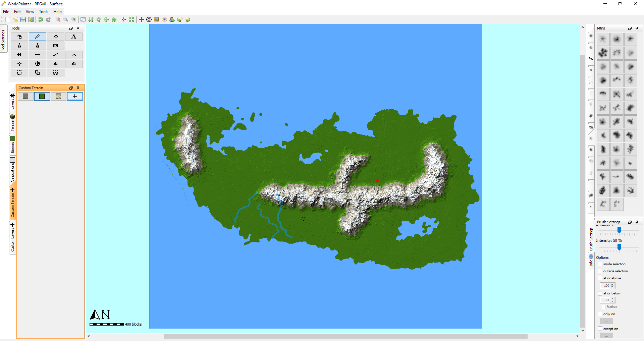Open the Tool Settings side tab
The height and width of the screenshot is (341, 644).
tap(3, 39)
